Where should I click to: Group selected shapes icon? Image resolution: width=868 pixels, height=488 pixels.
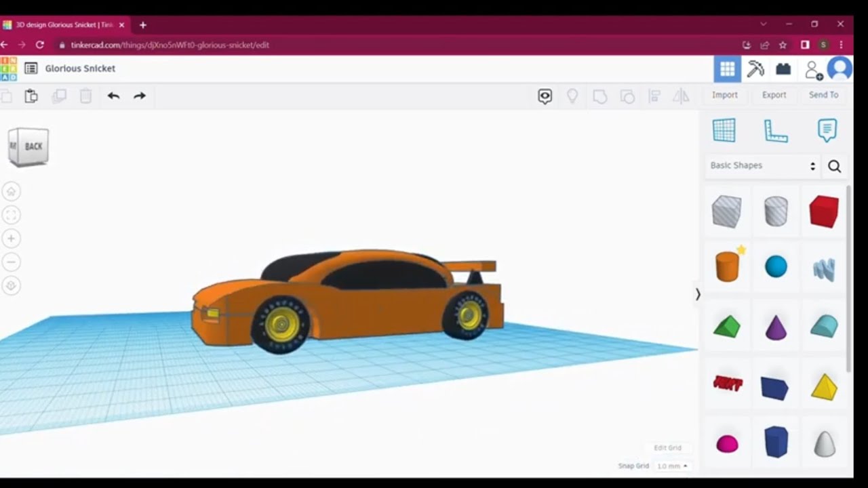(x=600, y=96)
